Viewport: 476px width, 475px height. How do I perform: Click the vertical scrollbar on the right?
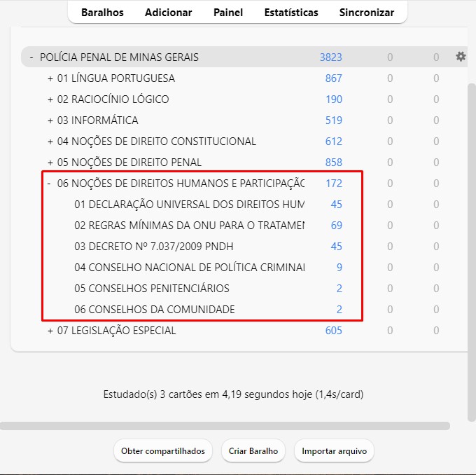[472, 252]
